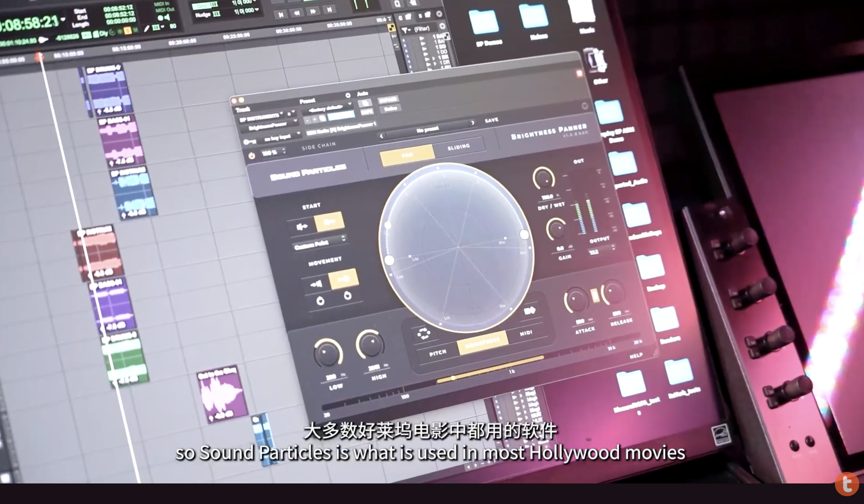
Task: Click the SAVE preset button
Action: (491, 120)
